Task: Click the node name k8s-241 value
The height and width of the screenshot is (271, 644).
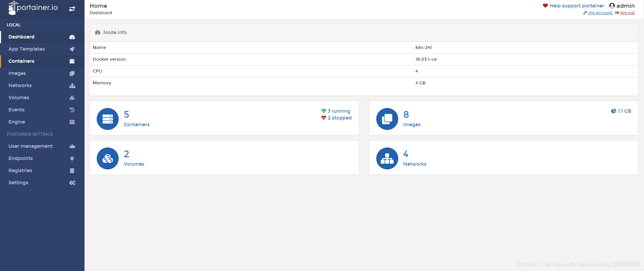Action: [x=424, y=48]
